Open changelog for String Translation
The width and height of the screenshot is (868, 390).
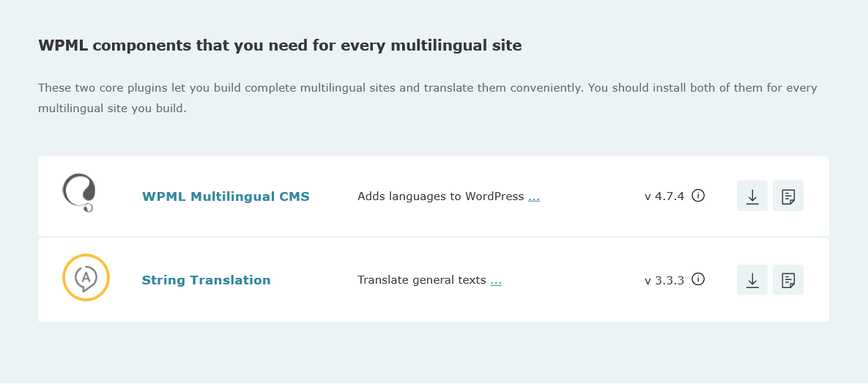click(787, 280)
